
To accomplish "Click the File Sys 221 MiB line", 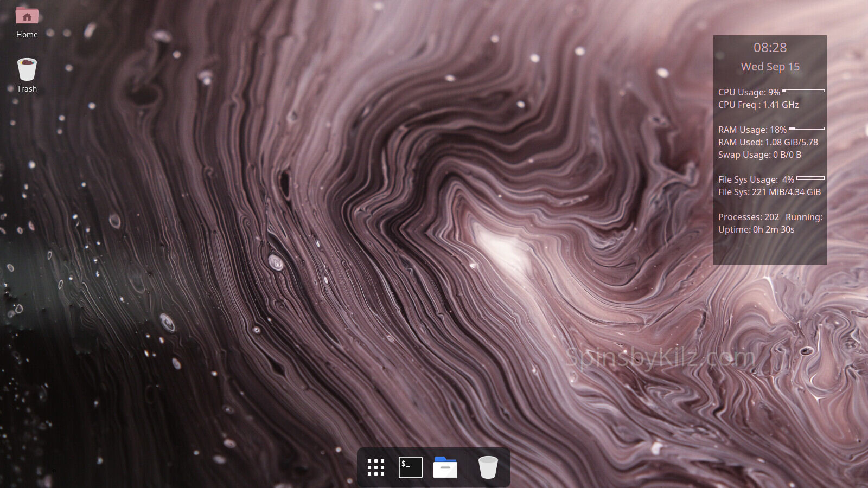I will click(769, 192).
